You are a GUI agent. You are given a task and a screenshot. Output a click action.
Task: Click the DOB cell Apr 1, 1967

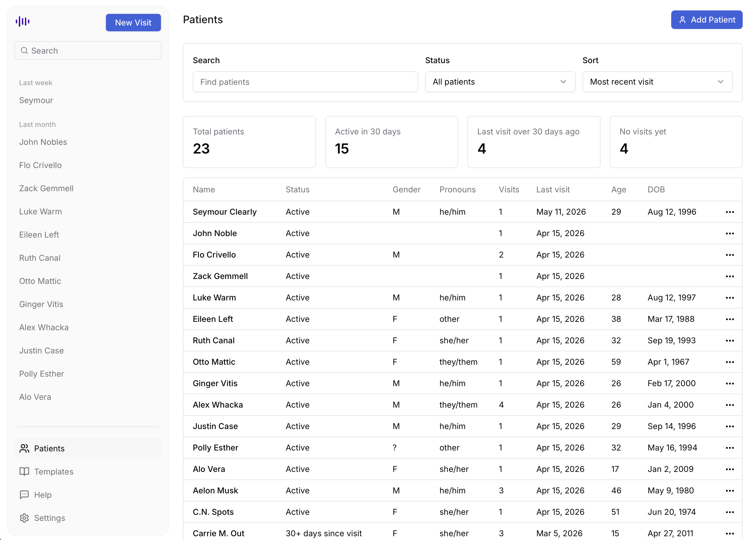click(x=668, y=362)
